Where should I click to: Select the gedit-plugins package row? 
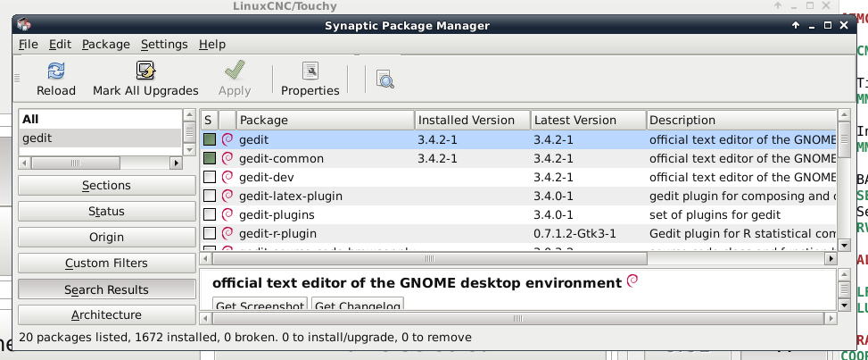(518, 214)
